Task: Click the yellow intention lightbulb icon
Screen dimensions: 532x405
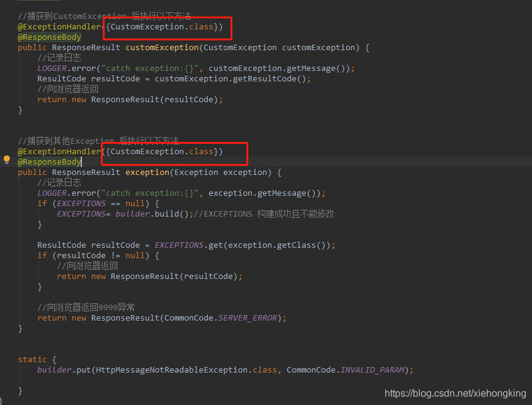Action: pos(6,159)
